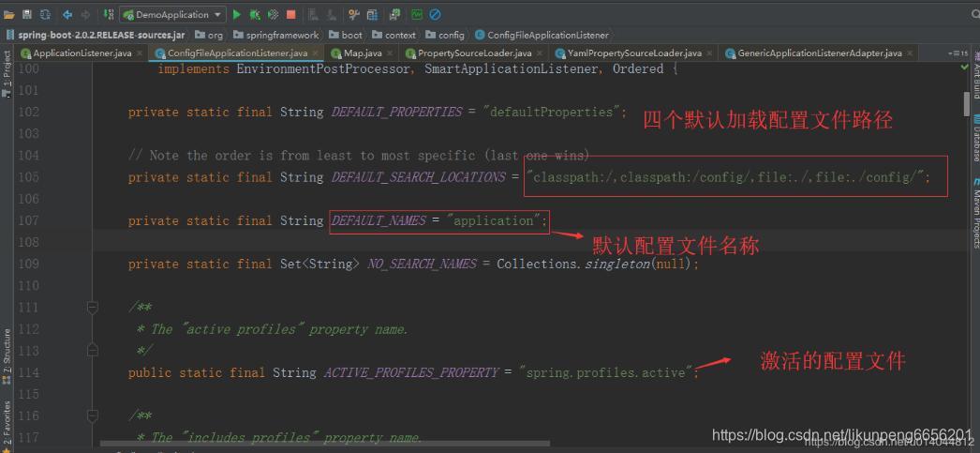The height and width of the screenshot is (453, 980).
Task: Click ACTIVE_PROFILES_PROPERTY on line 114
Action: click(x=410, y=373)
